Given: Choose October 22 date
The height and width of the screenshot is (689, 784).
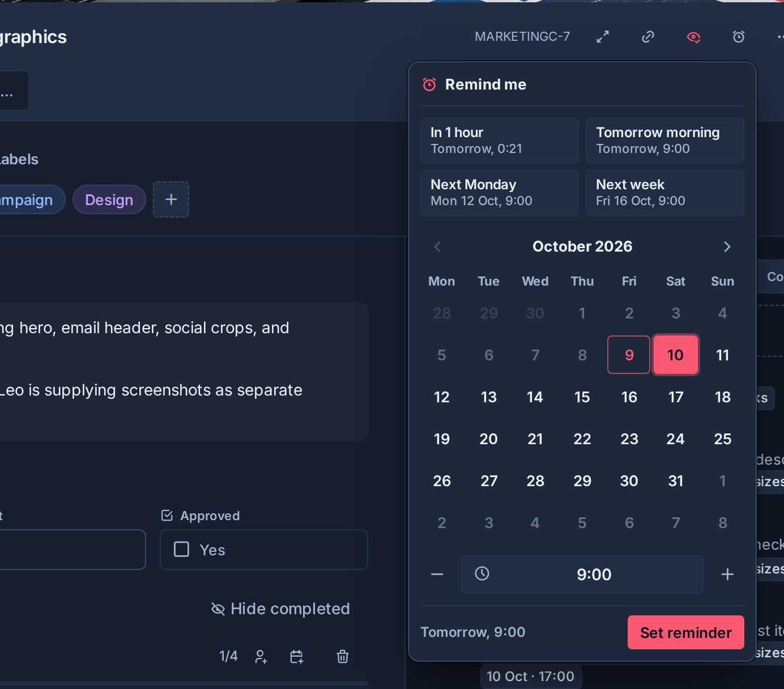Looking at the screenshot, I should [582, 439].
